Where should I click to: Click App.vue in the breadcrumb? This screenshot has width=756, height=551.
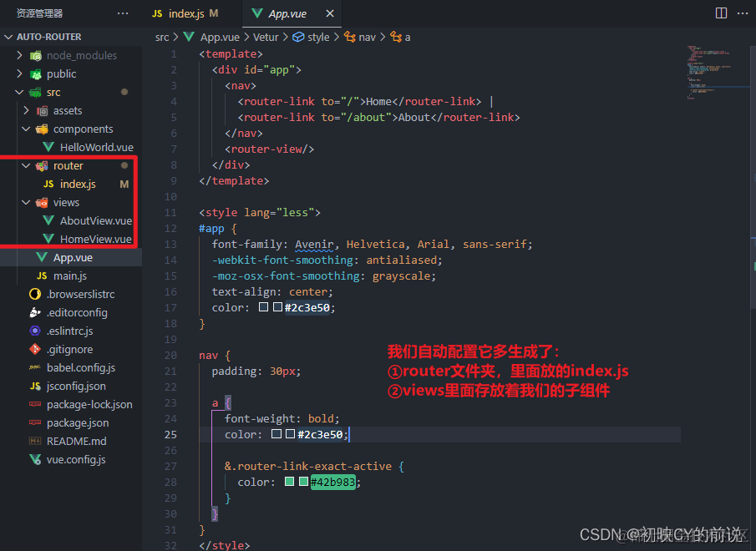pyautogui.click(x=220, y=37)
